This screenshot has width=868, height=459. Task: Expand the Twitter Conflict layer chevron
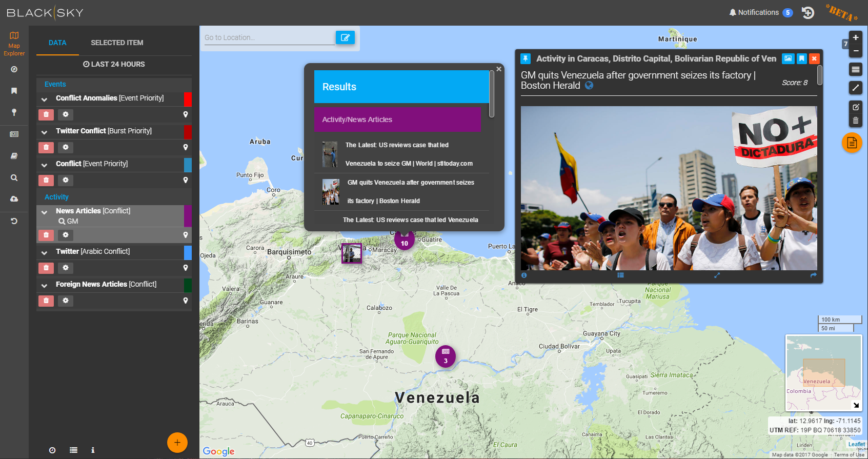[45, 132]
